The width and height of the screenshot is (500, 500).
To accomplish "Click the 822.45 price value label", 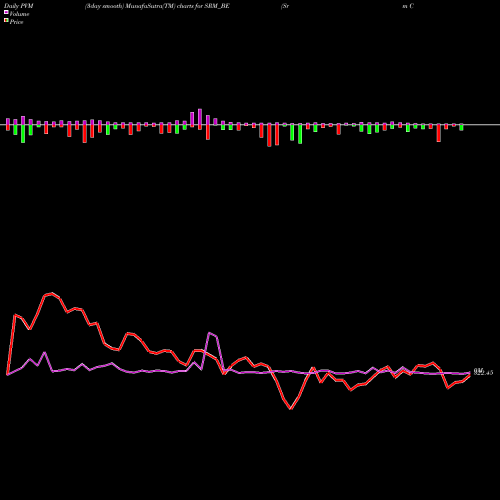I will coord(483,373).
